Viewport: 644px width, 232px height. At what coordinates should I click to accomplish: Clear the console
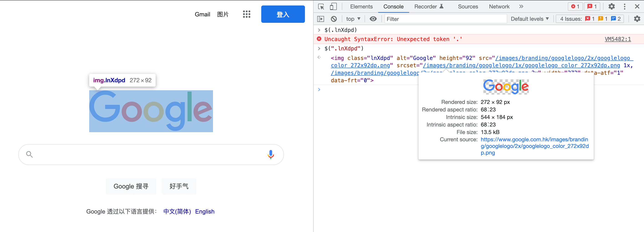334,19
